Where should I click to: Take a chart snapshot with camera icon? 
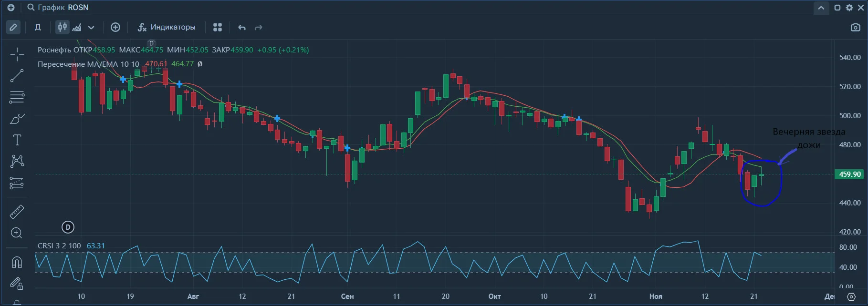click(856, 27)
